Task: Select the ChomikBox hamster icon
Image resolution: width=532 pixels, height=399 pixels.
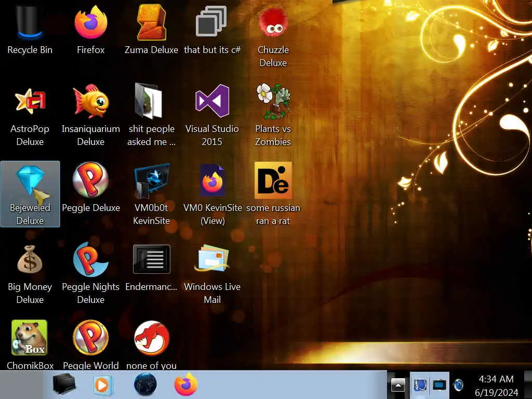Action: [x=29, y=338]
